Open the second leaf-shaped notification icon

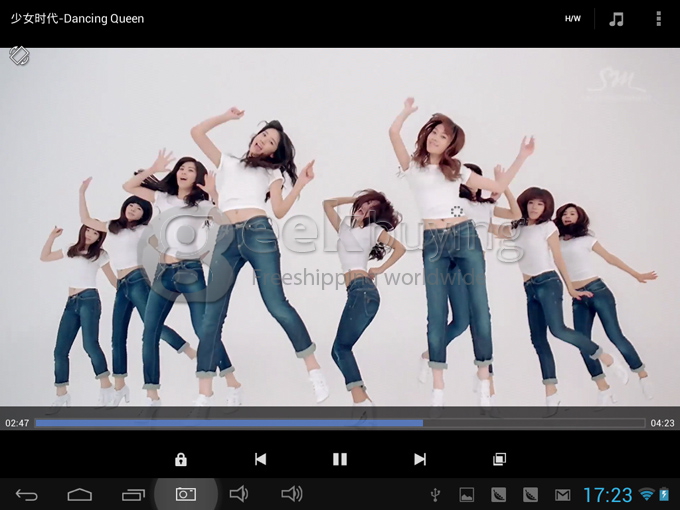coord(530,494)
